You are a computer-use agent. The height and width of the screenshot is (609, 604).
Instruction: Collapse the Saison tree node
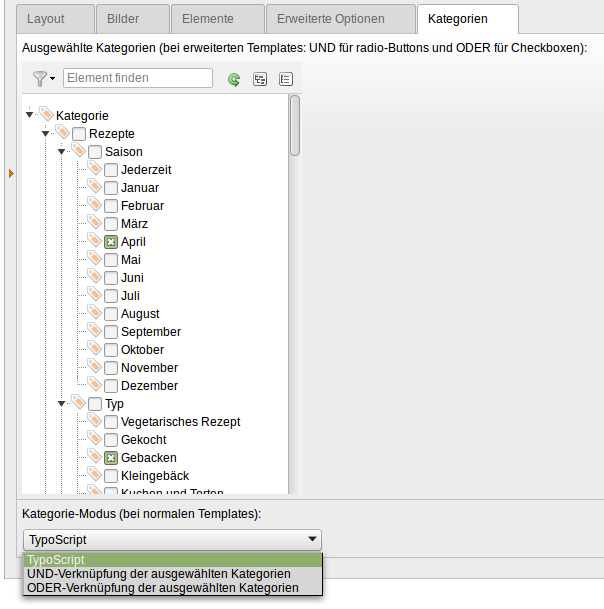click(x=62, y=152)
